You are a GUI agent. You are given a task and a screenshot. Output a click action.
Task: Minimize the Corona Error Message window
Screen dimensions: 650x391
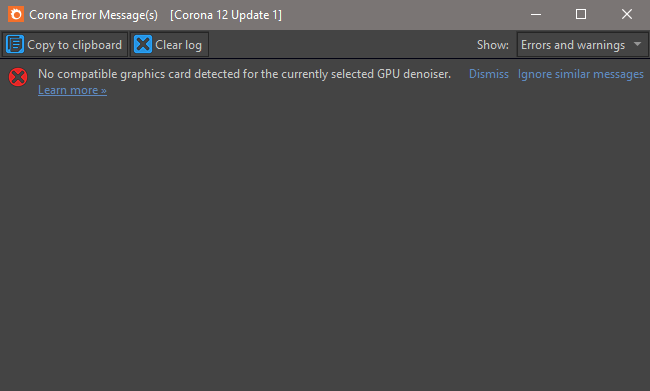click(x=536, y=15)
